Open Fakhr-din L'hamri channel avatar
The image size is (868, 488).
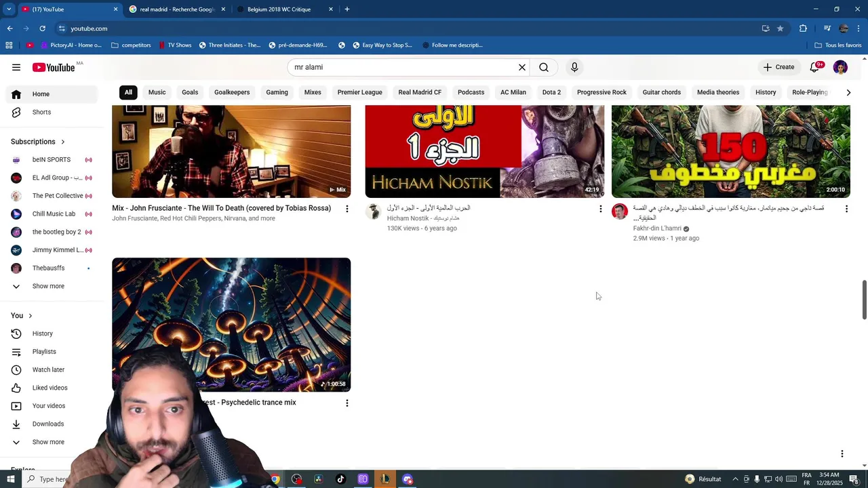[620, 211]
